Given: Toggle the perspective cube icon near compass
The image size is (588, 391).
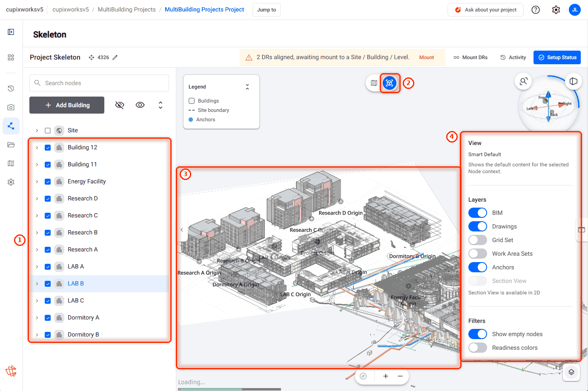Looking at the screenshot, I should pyautogui.click(x=574, y=81).
